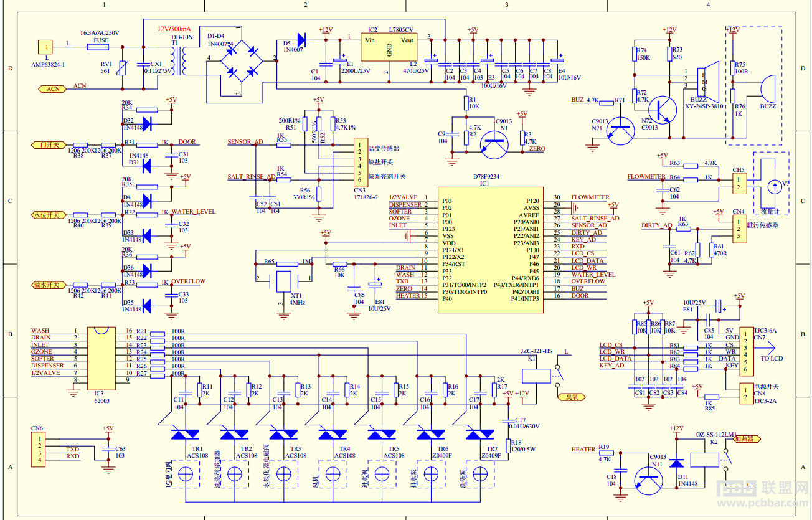Click the ACN port tag
This screenshot has height=520, width=812.
(x=52, y=89)
